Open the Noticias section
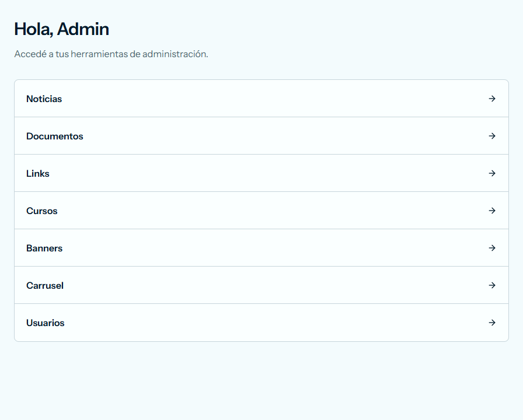The image size is (523, 420). 261,99
